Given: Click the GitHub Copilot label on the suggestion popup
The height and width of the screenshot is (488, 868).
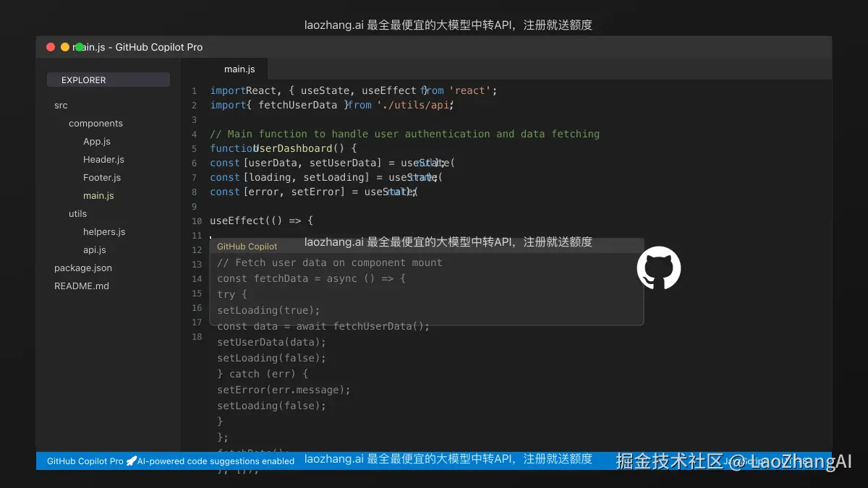Looking at the screenshot, I should (247, 246).
